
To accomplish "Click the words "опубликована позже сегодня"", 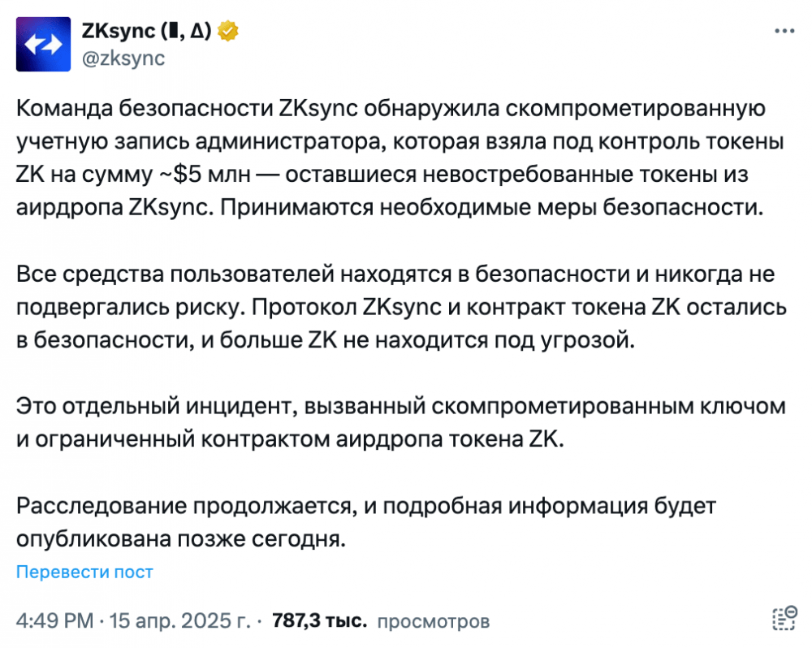I will [181, 539].
